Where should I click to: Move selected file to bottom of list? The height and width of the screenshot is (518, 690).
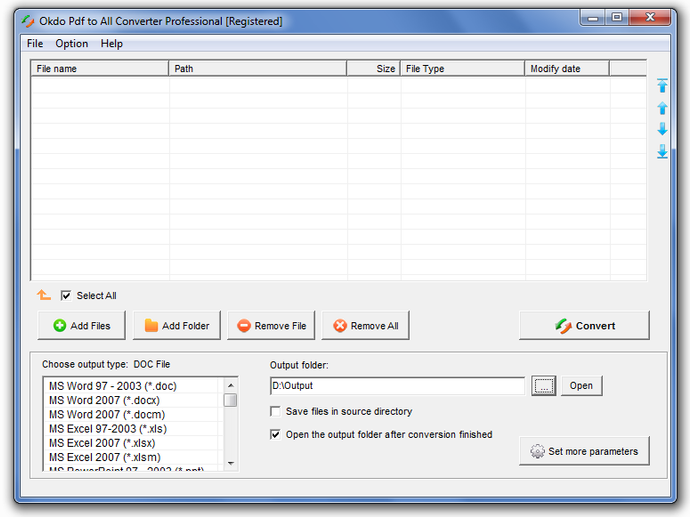pyautogui.click(x=662, y=151)
